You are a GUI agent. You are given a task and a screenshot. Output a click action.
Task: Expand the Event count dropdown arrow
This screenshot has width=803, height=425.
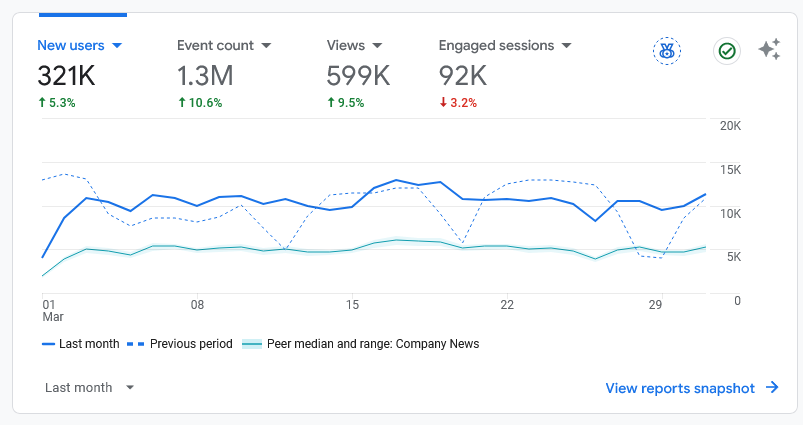coord(265,46)
